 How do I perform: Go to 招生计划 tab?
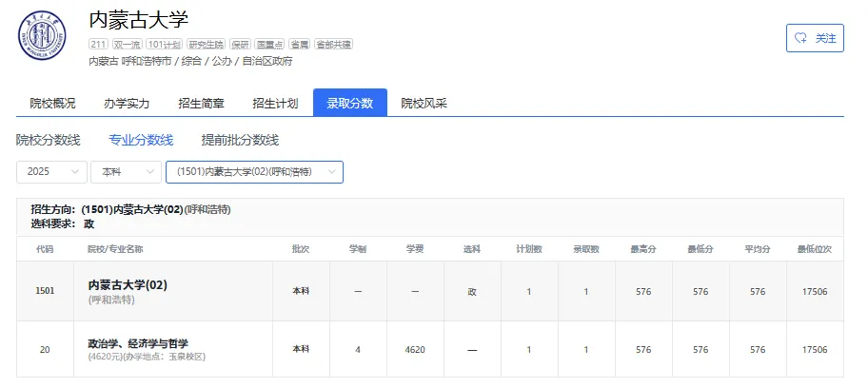click(x=275, y=103)
